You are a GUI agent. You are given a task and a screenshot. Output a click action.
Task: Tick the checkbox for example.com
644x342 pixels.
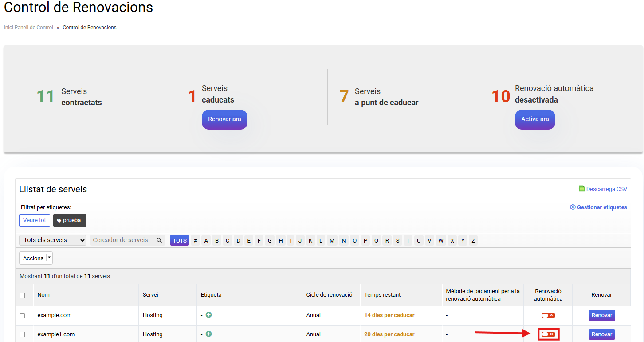22,315
